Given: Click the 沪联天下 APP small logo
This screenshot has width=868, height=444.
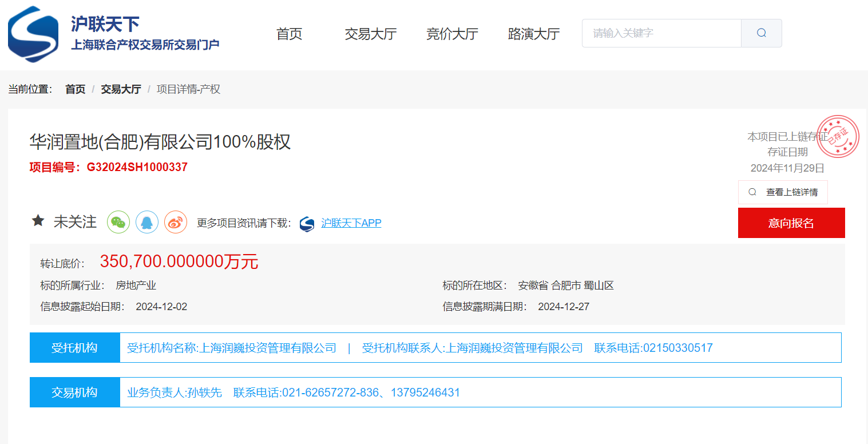Looking at the screenshot, I should click(x=307, y=224).
